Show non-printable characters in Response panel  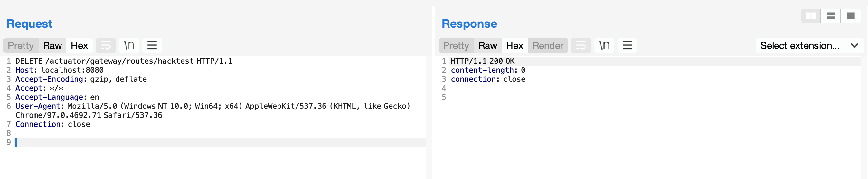604,45
